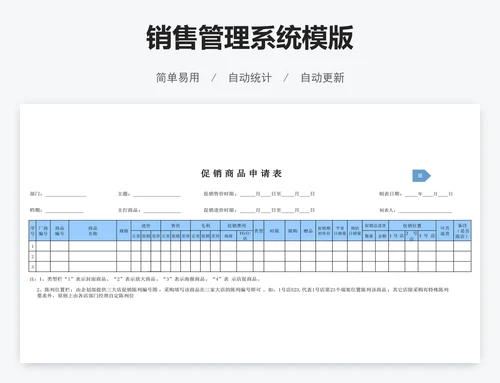Click the 简单易用 subtitle text
Viewport: 500px width, 383px height.
click(x=178, y=78)
